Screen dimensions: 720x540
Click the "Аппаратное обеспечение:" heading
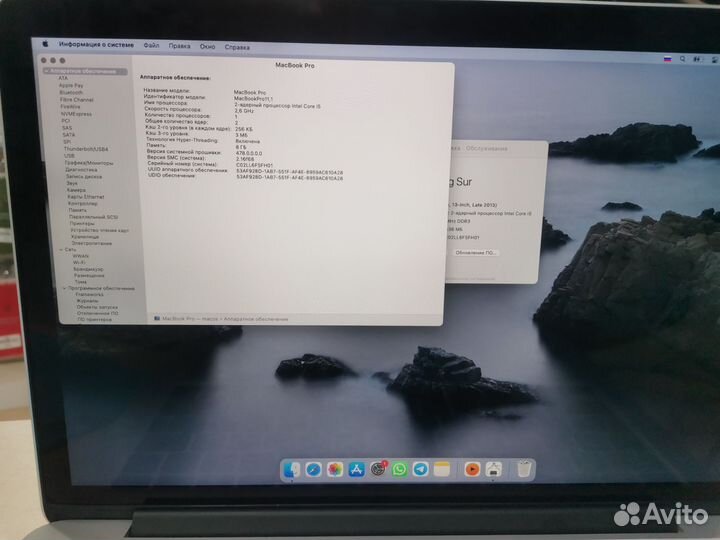[175, 78]
